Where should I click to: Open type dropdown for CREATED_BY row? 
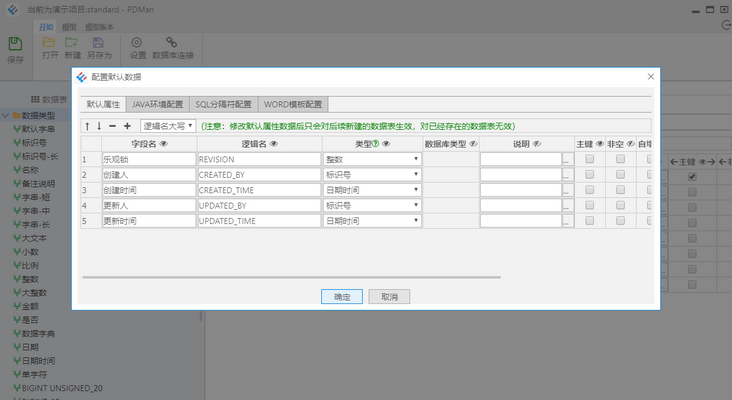372,175
